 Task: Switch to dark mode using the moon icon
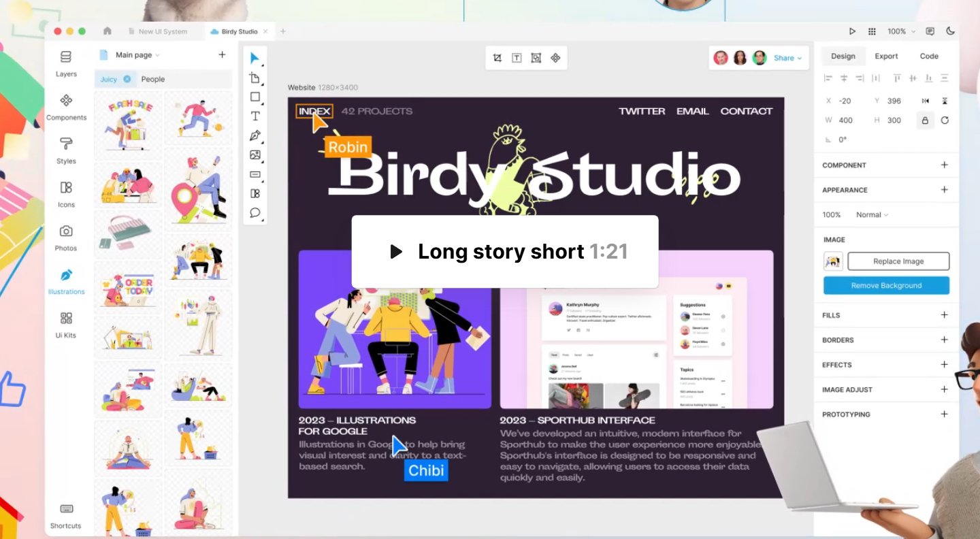point(951,31)
